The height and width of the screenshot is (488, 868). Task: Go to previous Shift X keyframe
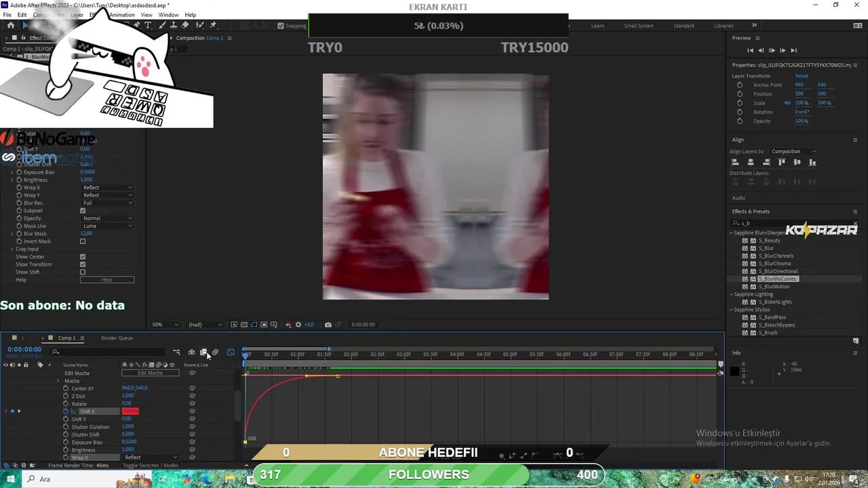[x=6, y=411]
